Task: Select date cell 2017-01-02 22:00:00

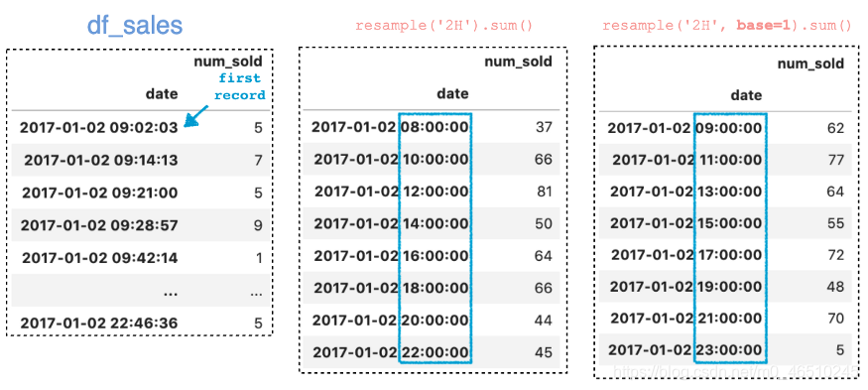Action: point(391,352)
